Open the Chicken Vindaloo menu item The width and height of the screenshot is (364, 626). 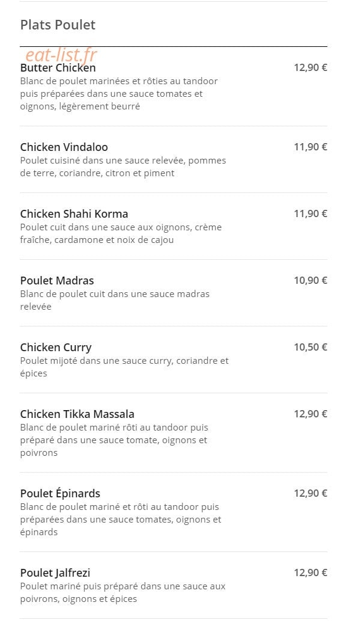tap(64, 147)
